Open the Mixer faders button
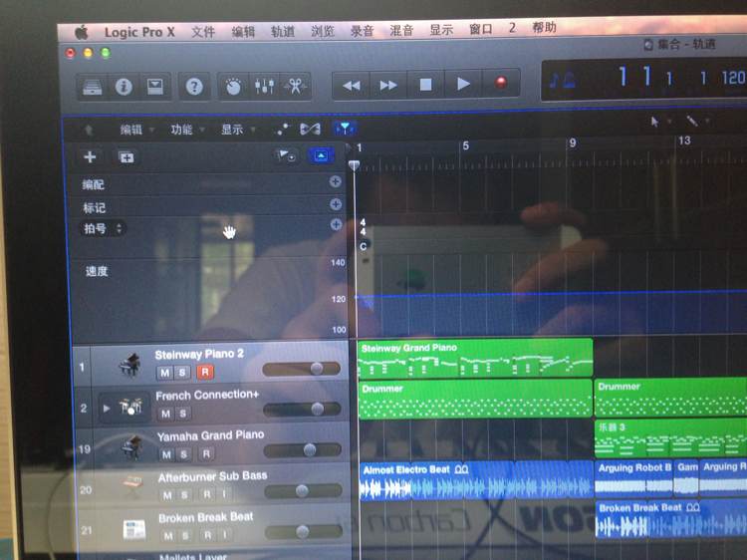 [x=264, y=86]
